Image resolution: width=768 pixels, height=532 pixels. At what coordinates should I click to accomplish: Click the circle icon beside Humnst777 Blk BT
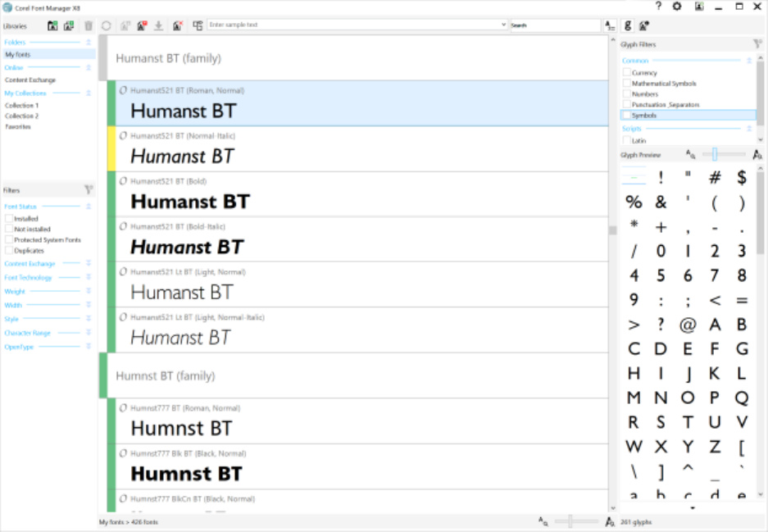123,453
